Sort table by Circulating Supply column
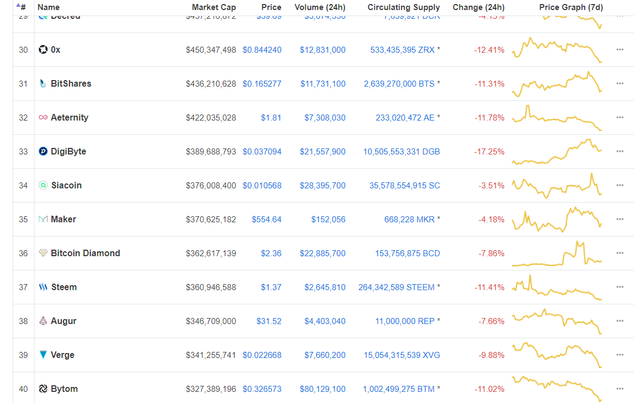Screen dimensions: 640x403 pos(403,7)
